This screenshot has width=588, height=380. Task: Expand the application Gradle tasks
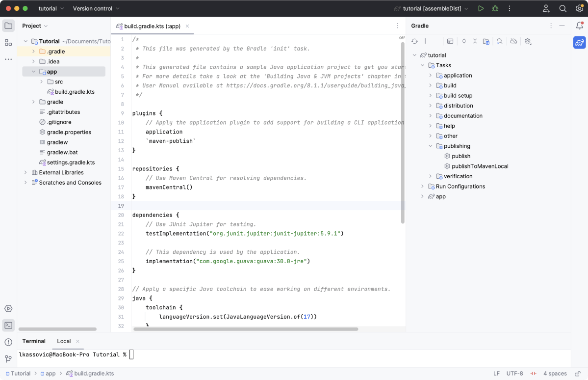point(431,76)
